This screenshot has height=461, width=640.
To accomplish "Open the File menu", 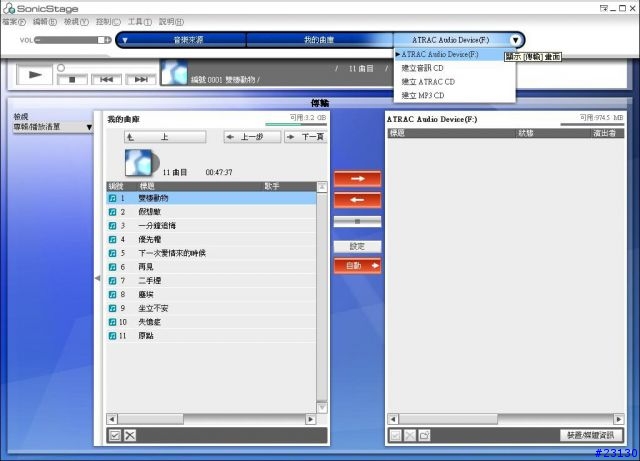I will coord(14,22).
